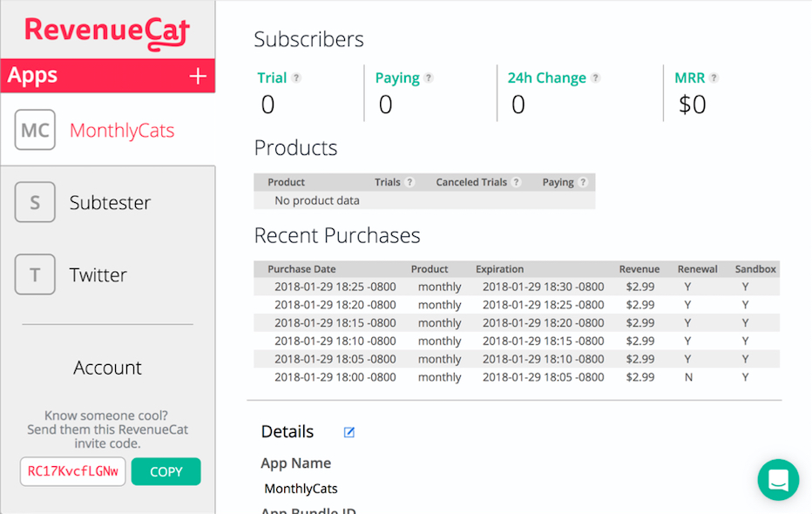Click the Product header in Products table

click(286, 182)
